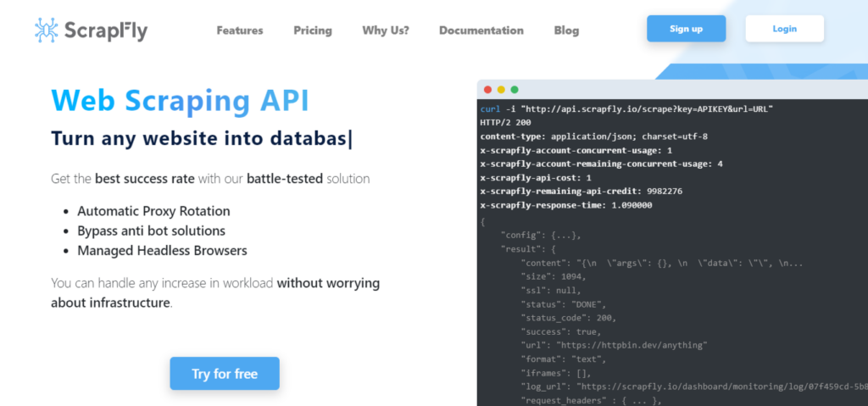Screen dimensions: 868x406
Task: Click the Try for free button
Action: pyautogui.click(x=225, y=374)
